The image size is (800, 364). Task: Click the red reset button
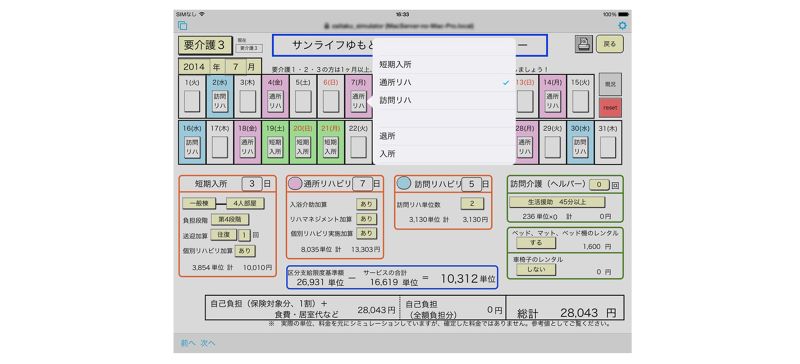coord(610,108)
